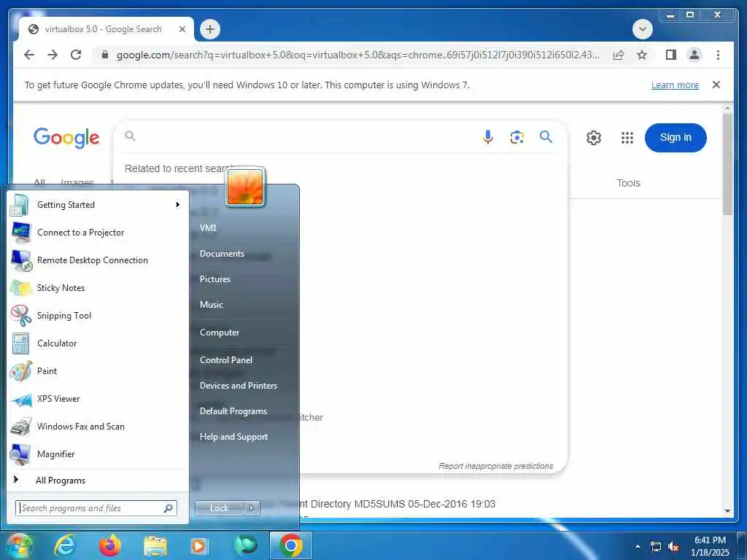The width and height of the screenshot is (747, 560).
Task: Bookmark this tab with the star
Action: pos(642,55)
